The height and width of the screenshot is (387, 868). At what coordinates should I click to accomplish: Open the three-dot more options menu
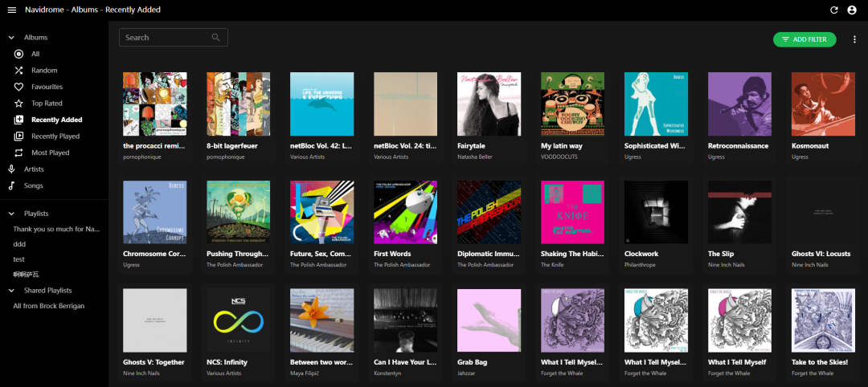(x=854, y=39)
